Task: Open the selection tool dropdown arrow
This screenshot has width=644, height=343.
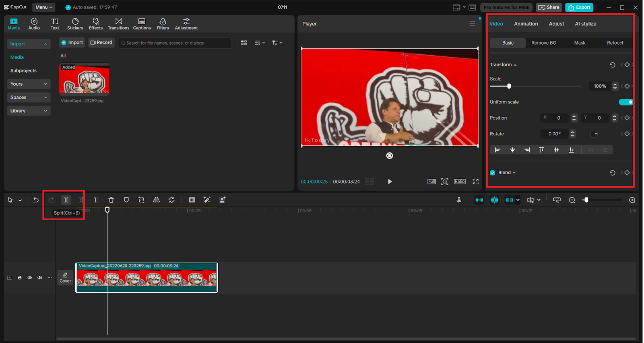Action: [20, 200]
